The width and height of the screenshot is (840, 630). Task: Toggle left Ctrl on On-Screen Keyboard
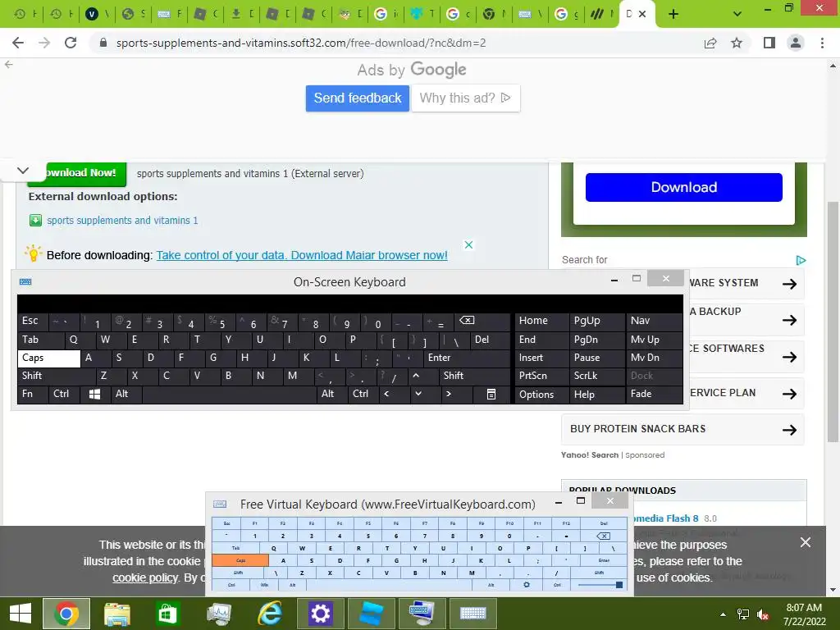[64, 395]
